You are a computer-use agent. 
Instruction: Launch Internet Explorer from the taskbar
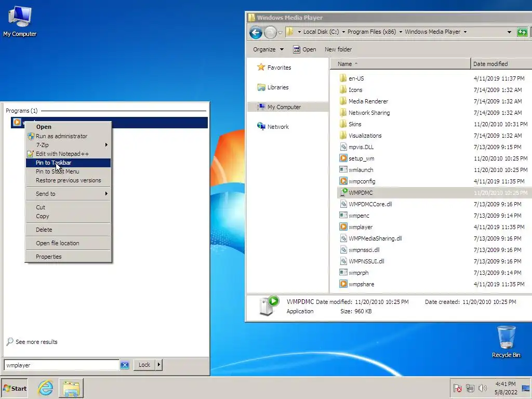(x=46, y=388)
